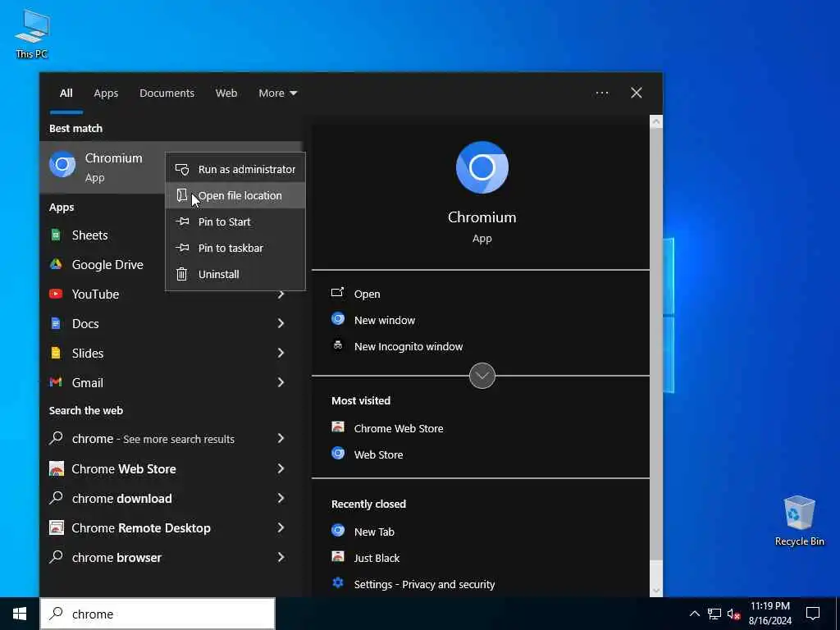Choose Pin to Start from context menu
Image resolution: width=840 pixels, height=630 pixels.
click(235, 221)
